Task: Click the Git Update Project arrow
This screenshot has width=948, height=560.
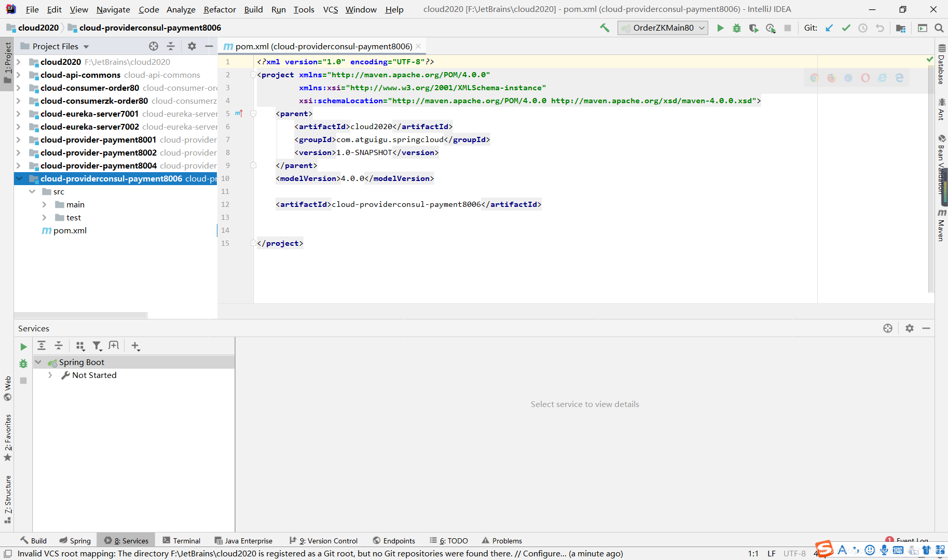Action: 829,28
